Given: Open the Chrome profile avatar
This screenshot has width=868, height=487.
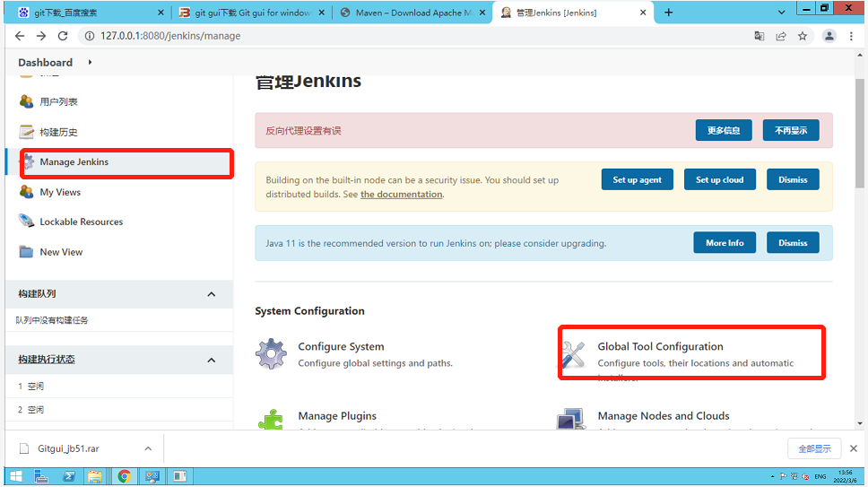Looking at the screenshot, I should [x=829, y=36].
